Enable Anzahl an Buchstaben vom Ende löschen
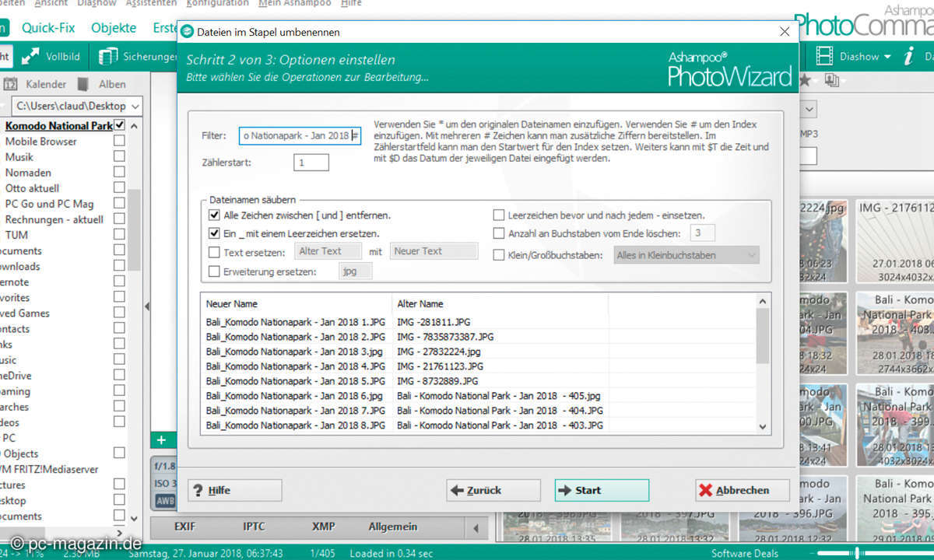934x560 pixels. 498,233
